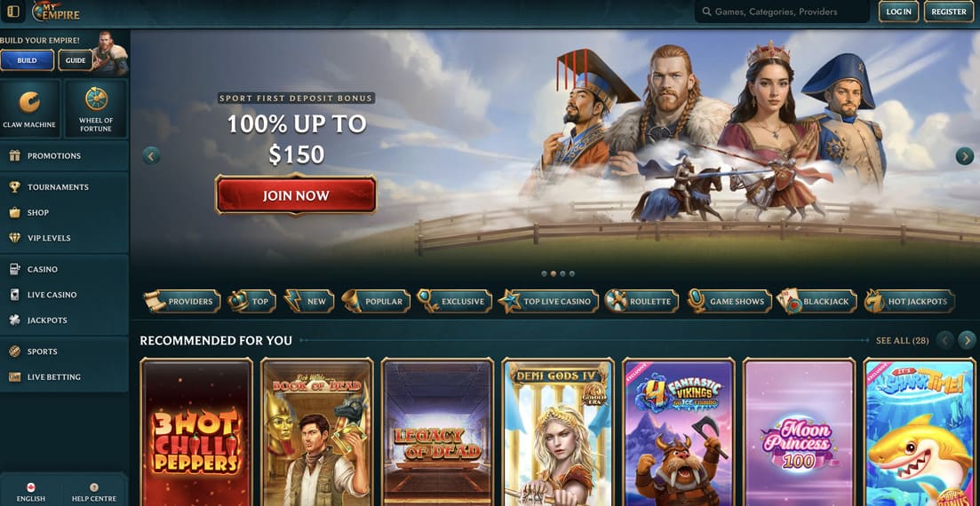
Task: Focus the games search field
Action: [782, 12]
